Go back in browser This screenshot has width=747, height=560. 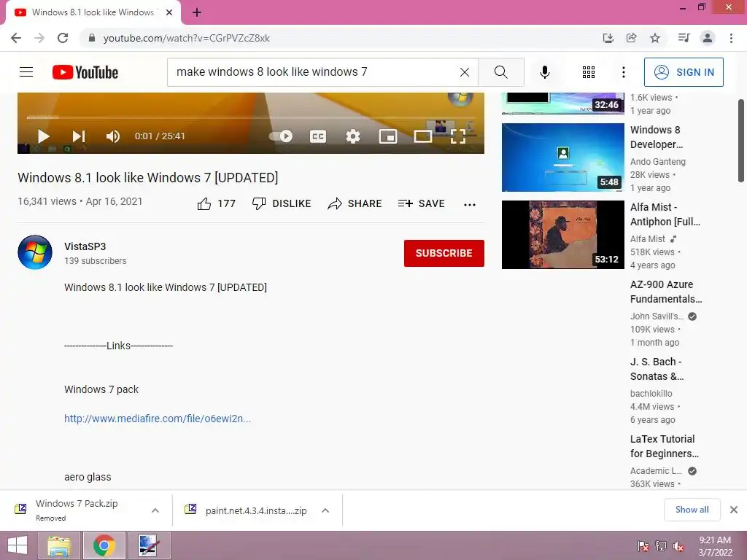tap(16, 38)
